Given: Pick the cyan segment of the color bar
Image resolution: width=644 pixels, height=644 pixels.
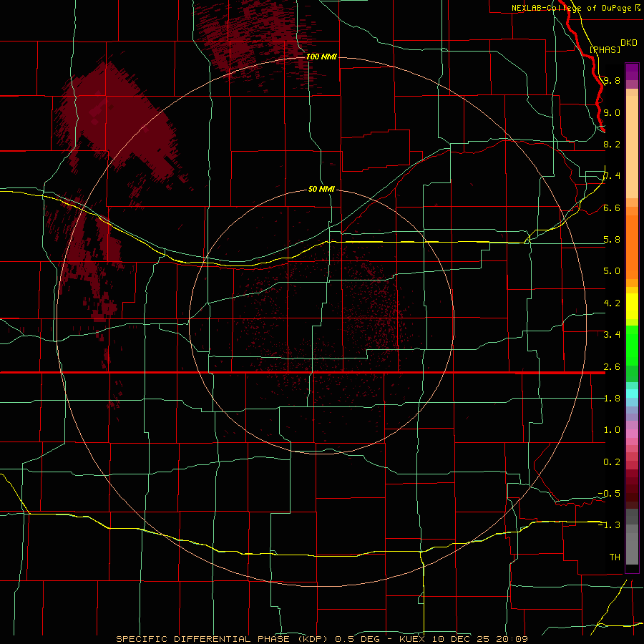Looking at the screenshot, I should (x=632, y=394).
